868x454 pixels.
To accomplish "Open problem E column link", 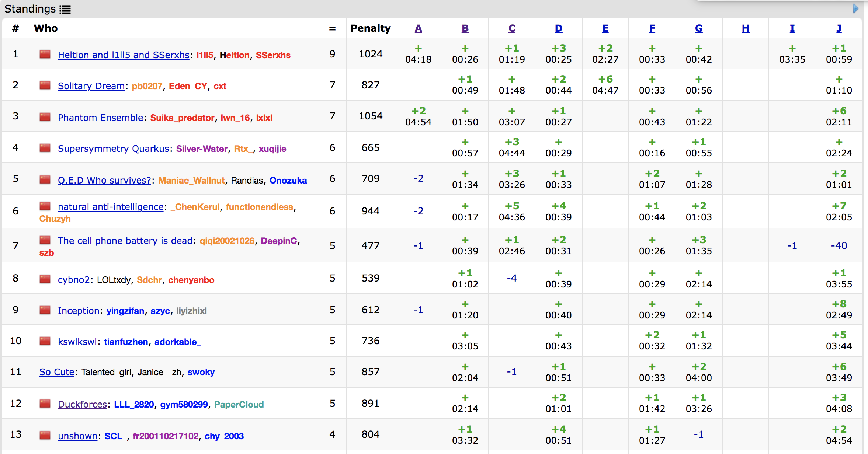I will pos(605,28).
